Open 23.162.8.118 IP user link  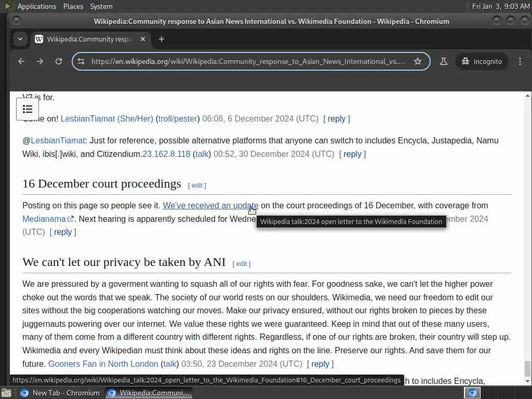166,154
